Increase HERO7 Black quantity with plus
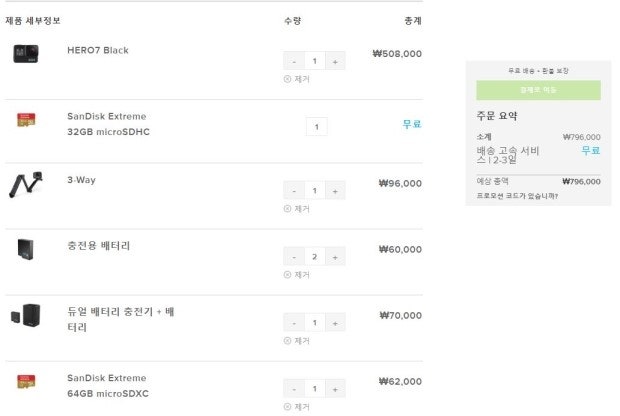The image size is (620, 416). [335, 61]
